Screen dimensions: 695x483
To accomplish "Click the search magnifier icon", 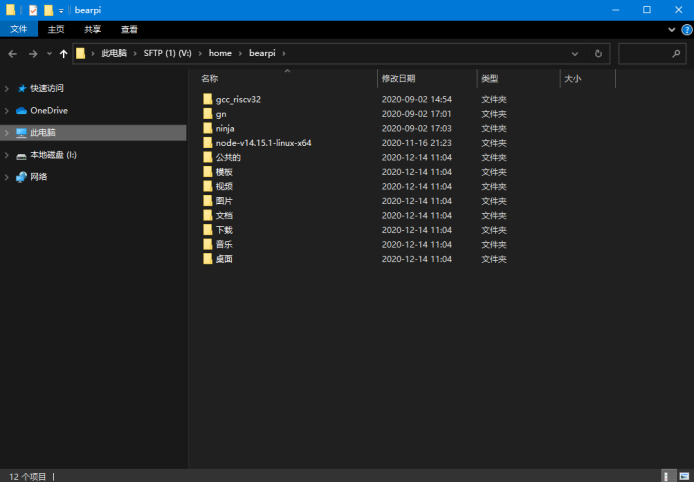I will [x=675, y=54].
